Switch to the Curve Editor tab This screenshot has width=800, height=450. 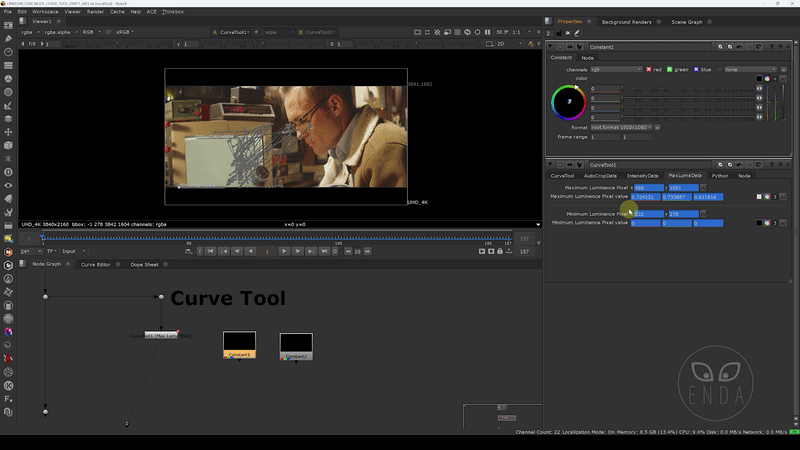click(95, 264)
